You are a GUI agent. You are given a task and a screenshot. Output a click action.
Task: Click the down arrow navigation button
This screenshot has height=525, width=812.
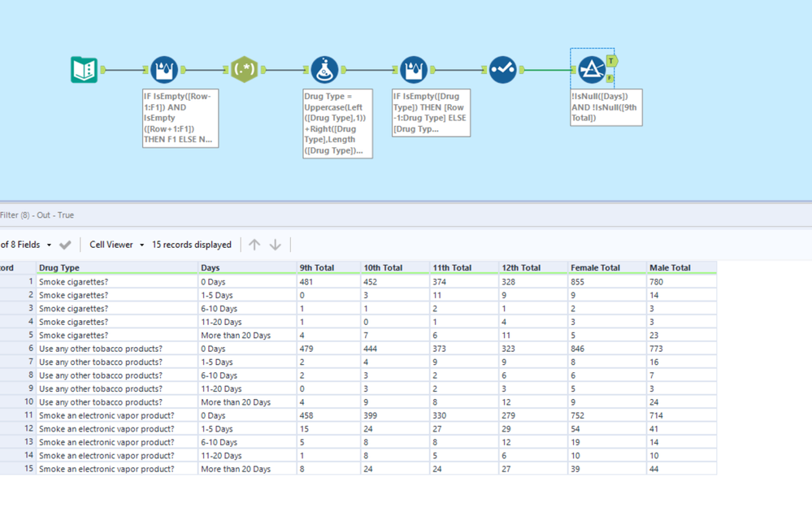click(276, 244)
